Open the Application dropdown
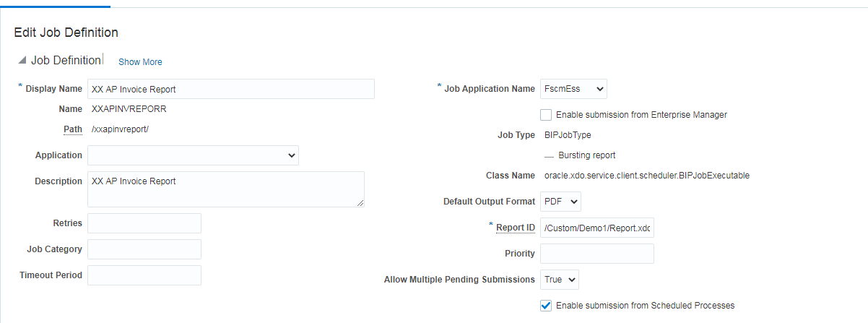 193,155
